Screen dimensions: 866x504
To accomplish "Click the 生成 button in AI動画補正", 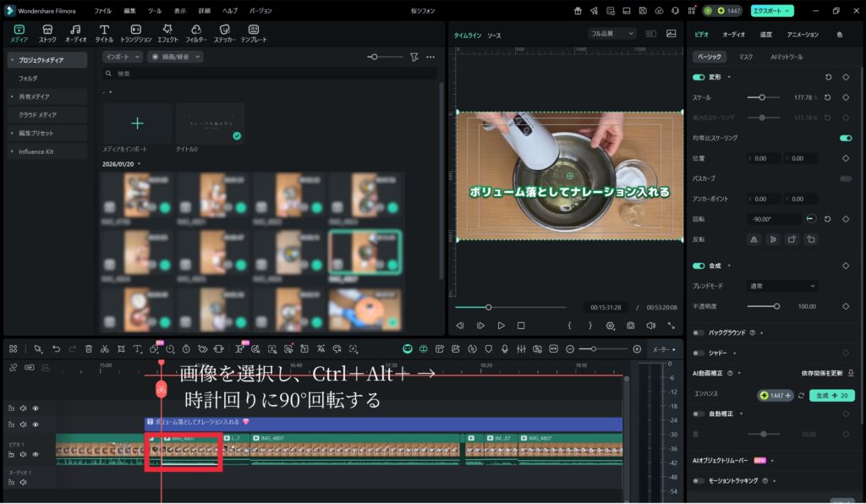I will pos(833,396).
